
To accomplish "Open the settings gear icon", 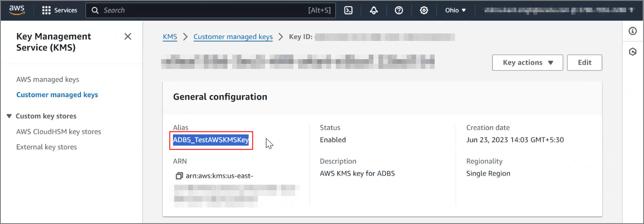I will click(424, 10).
